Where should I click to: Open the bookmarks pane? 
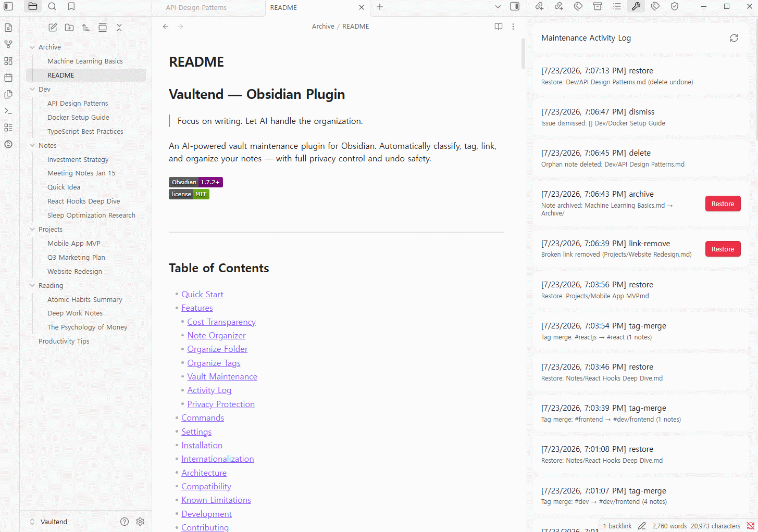pos(71,7)
